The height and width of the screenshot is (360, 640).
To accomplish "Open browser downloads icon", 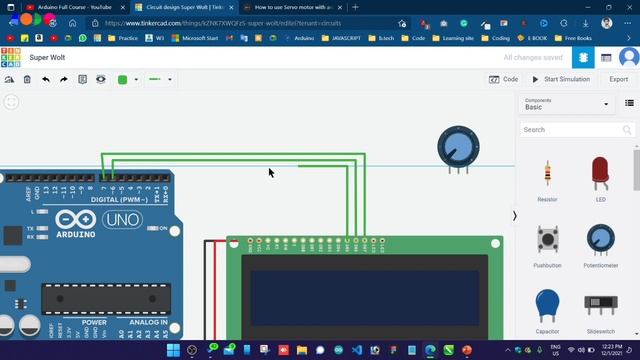I will coord(586,23).
